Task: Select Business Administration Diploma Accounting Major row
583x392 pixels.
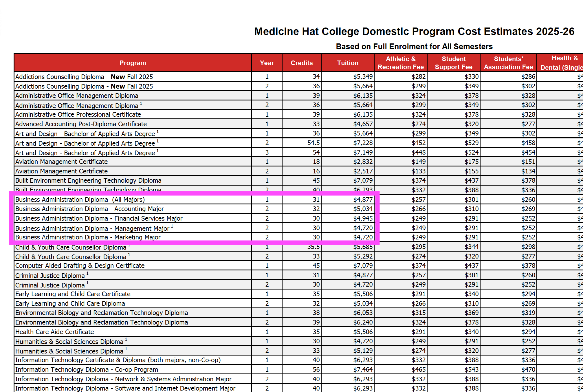Action: click(89, 209)
